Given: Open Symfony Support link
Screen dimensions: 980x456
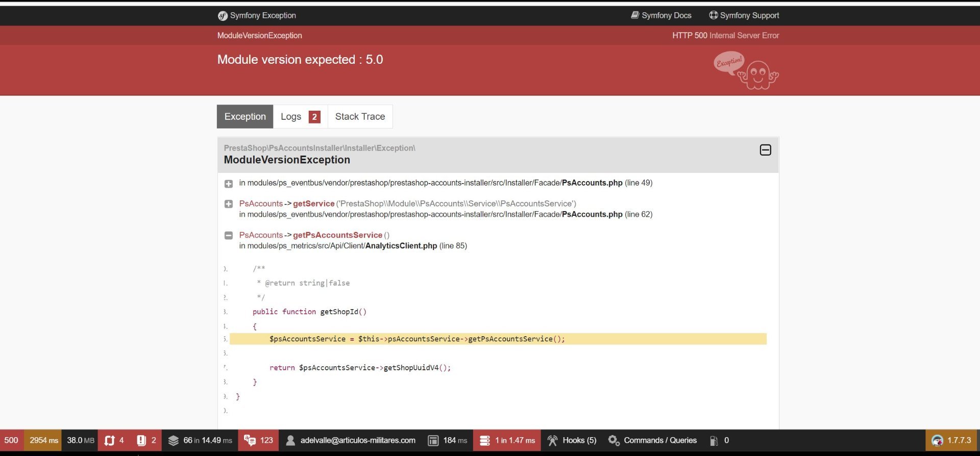Looking at the screenshot, I should coord(744,15).
